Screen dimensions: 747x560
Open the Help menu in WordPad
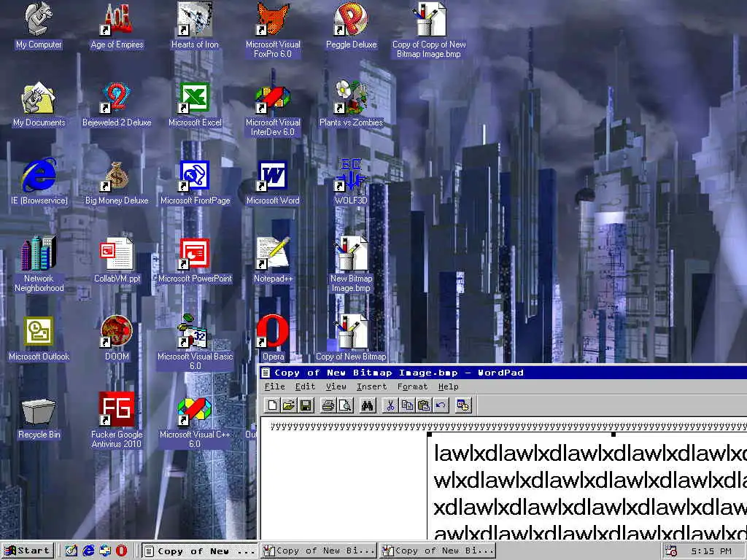click(449, 386)
